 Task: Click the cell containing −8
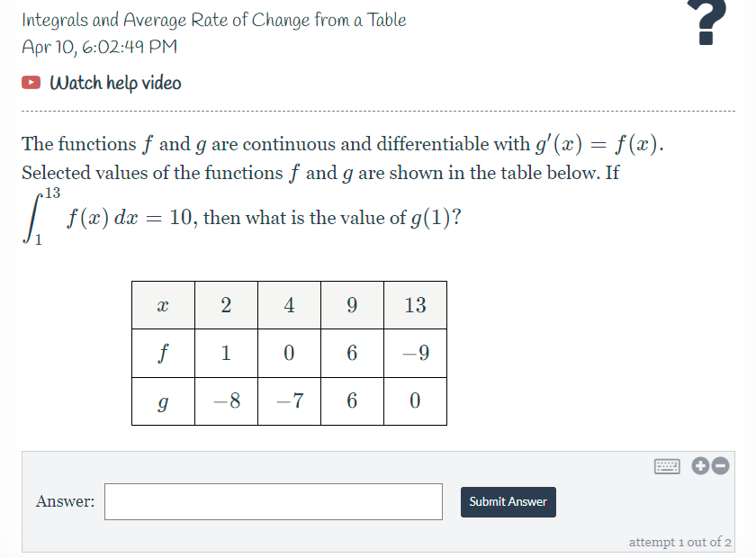(x=226, y=400)
